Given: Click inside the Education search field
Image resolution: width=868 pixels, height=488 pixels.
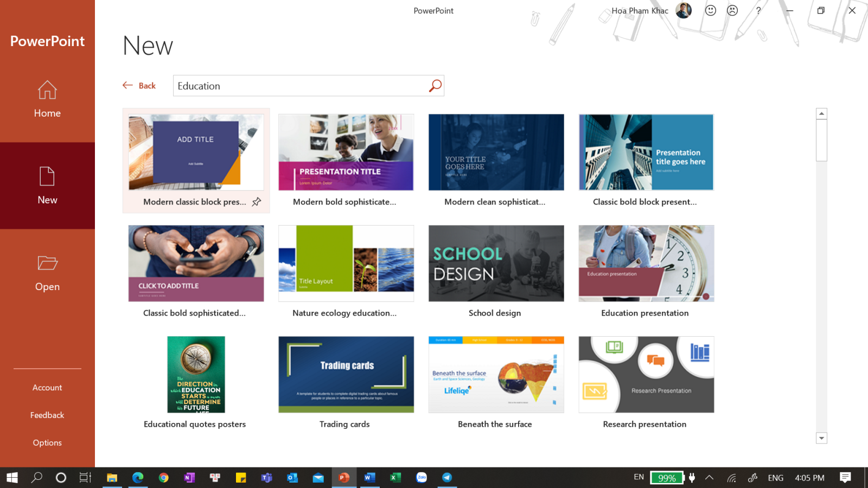Looking at the screenshot, I should [298, 85].
